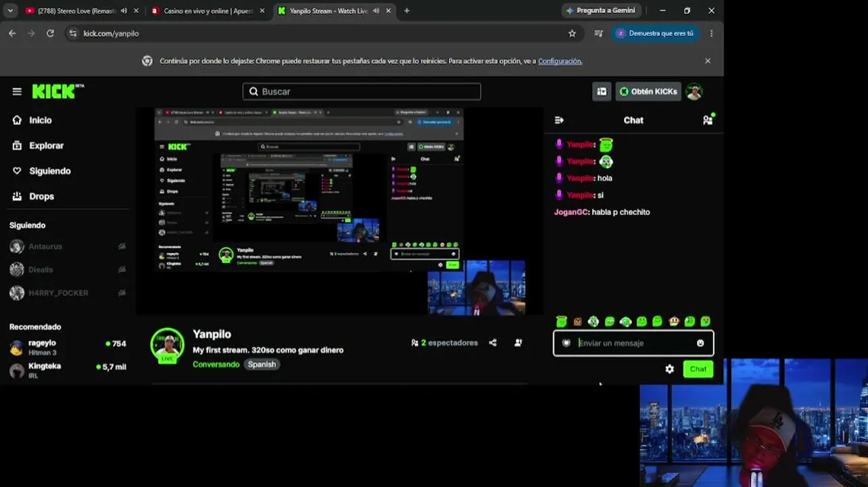
Task: Open Diealis offline channel
Action: click(x=68, y=270)
